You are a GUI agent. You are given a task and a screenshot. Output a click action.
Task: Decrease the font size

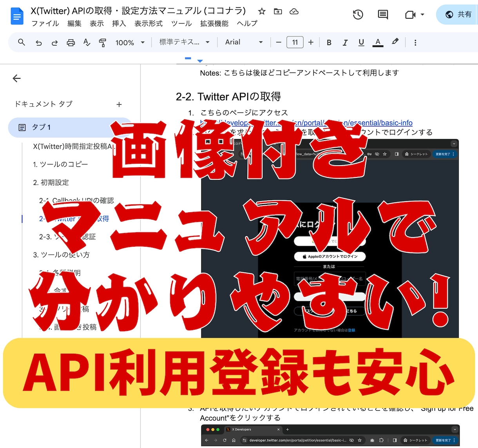click(279, 42)
